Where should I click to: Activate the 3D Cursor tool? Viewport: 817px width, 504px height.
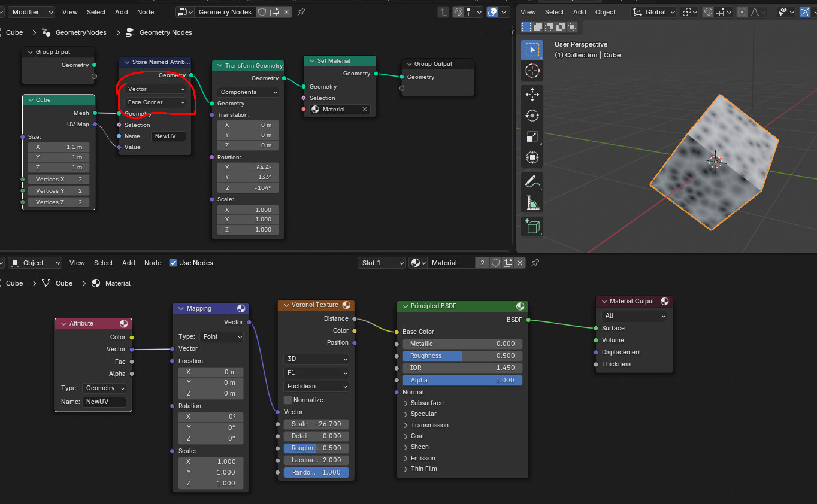tap(532, 71)
